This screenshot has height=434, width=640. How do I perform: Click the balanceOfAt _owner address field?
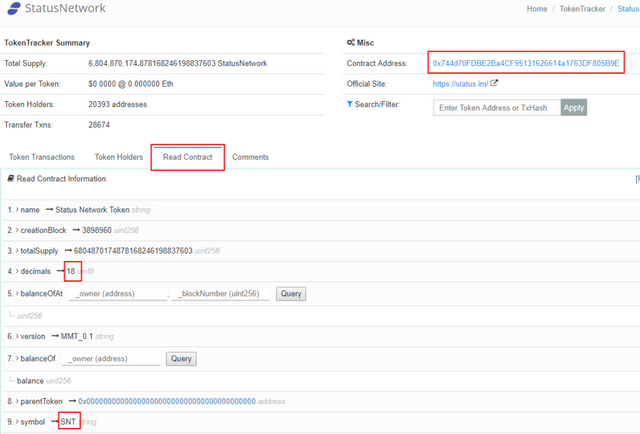coord(118,294)
